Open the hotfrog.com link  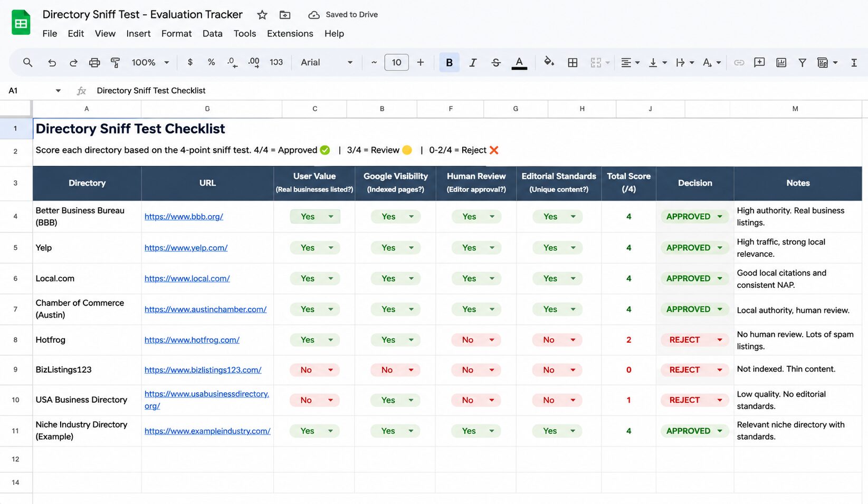[192, 340]
